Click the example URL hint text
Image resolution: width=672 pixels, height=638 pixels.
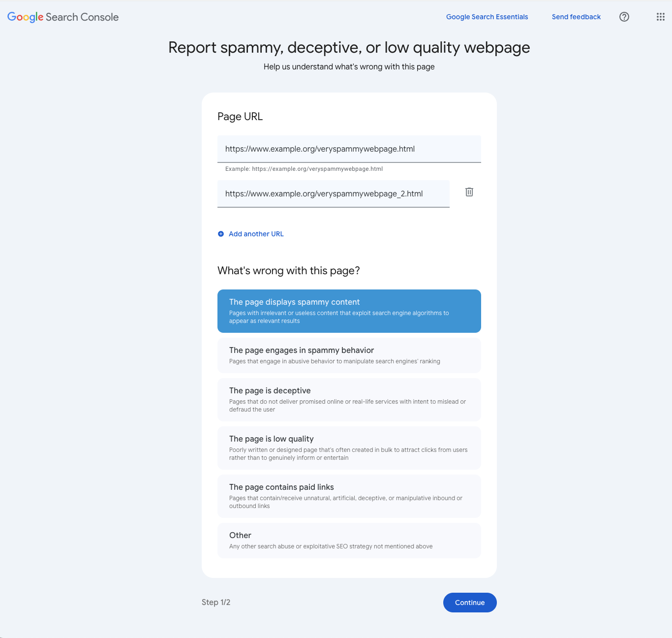tap(304, 168)
